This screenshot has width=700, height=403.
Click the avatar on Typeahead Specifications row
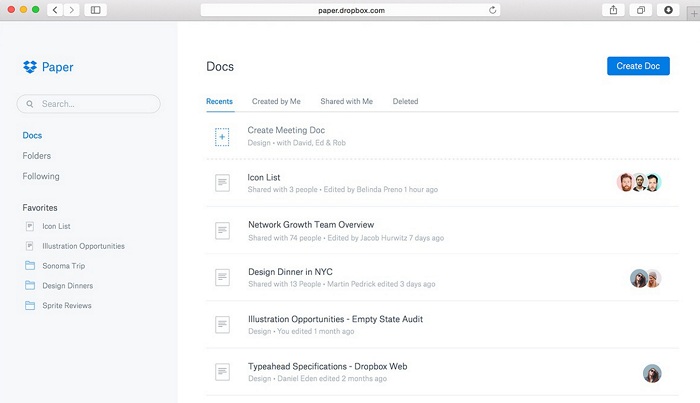coord(652,374)
